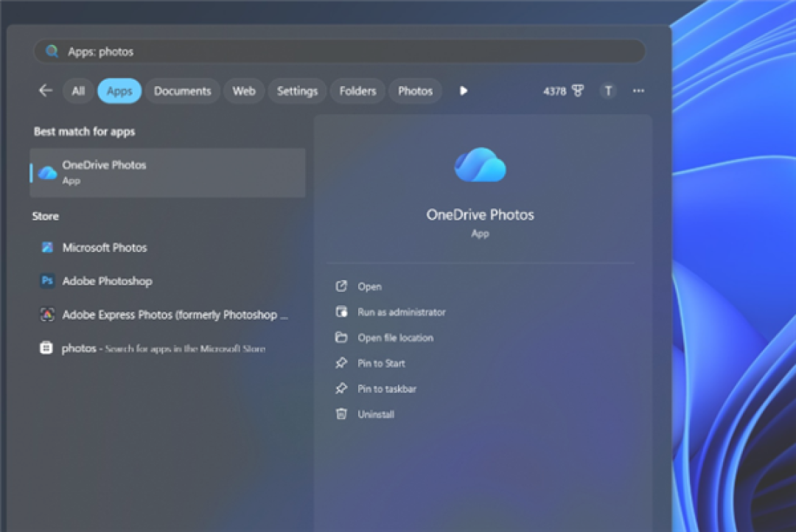Switch to the Photos filter tab
The width and height of the screenshot is (796, 532).
(415, 91)
